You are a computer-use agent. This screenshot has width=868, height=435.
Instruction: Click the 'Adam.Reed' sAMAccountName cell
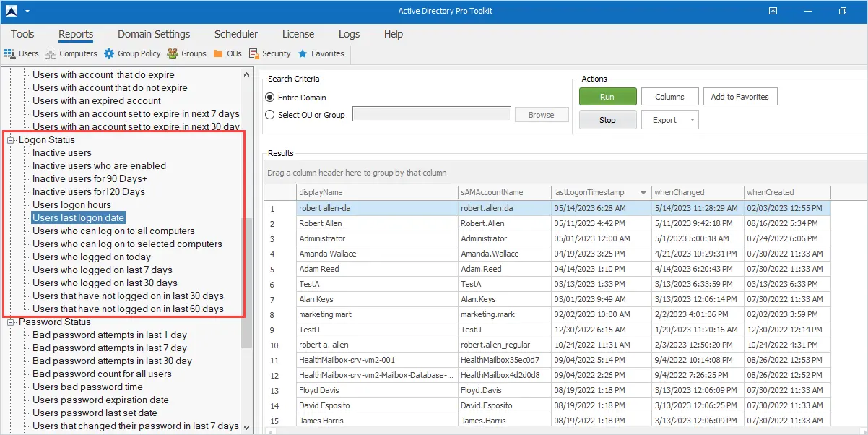click(503, 269)
